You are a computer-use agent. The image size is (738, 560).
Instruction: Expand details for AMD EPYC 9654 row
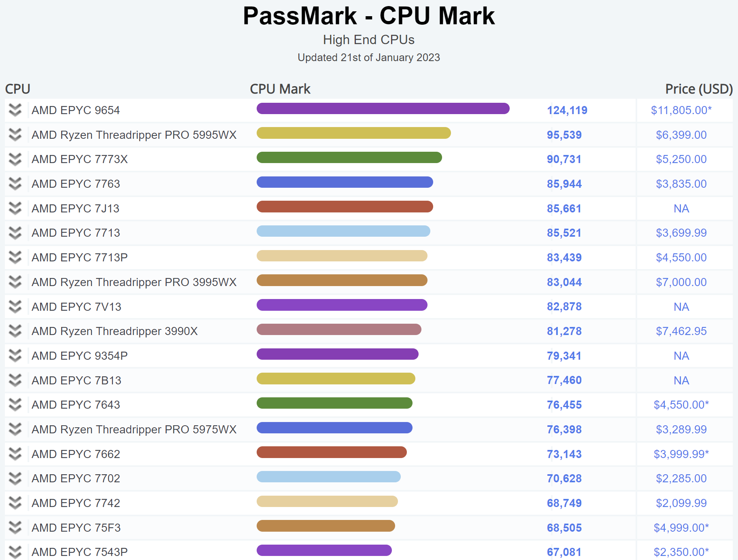click(x=15, y=110)
